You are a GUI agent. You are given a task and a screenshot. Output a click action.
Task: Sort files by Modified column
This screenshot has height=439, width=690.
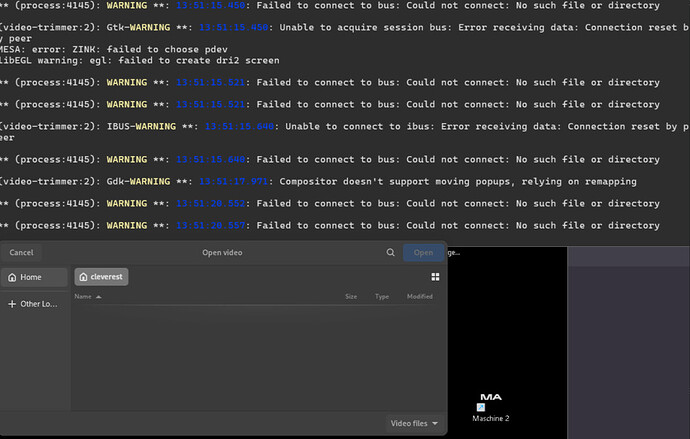pyautogui.click(x=420, y=296)
